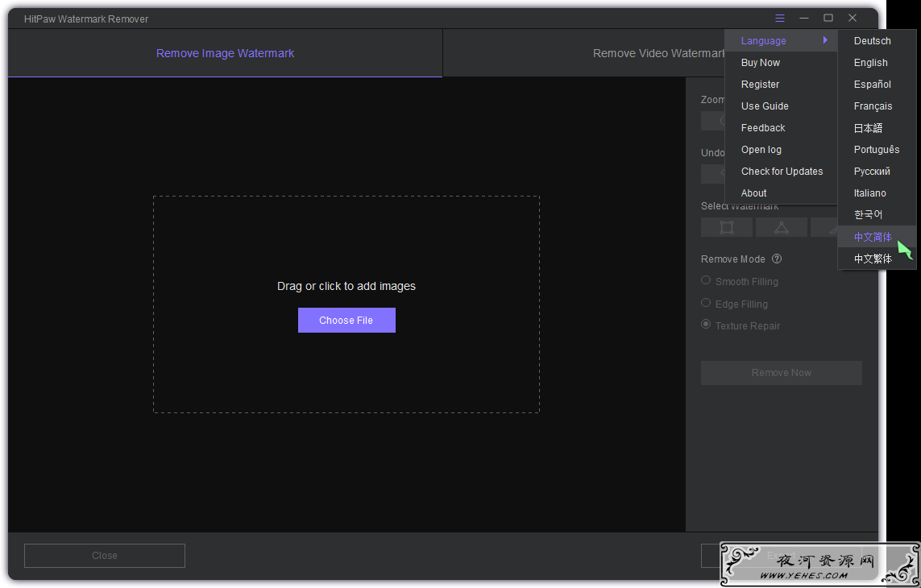Click the Remove Mode help question-mark icon

coord(777,259)
